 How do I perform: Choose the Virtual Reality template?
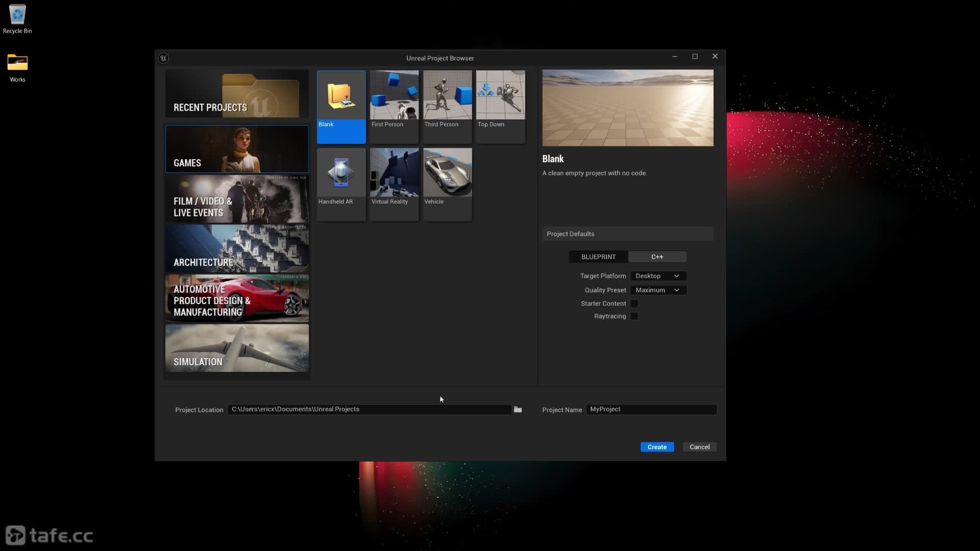(394, 184)
